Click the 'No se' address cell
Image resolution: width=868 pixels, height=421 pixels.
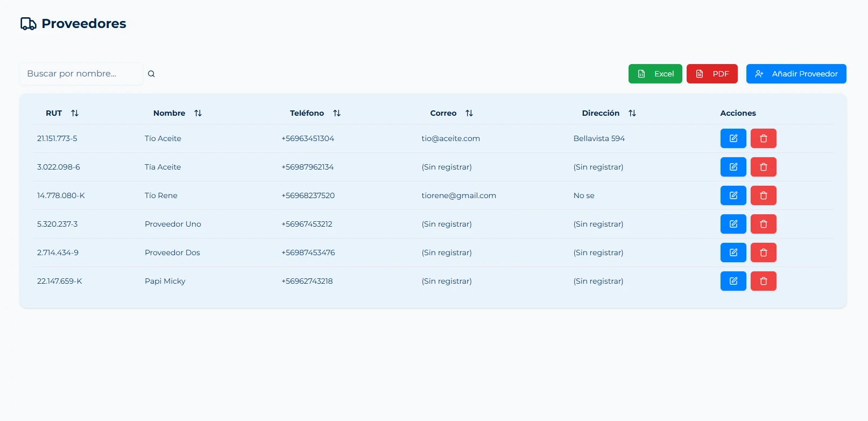coord(584,195)
